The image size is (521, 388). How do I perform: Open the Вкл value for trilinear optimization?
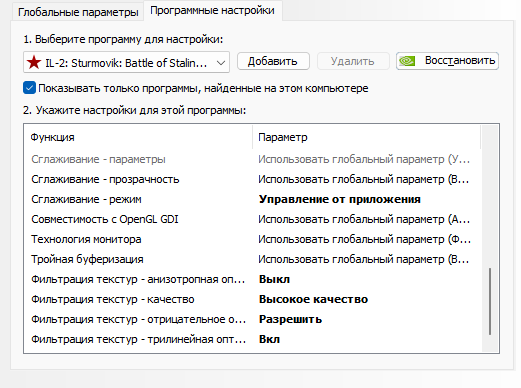tap(269, 339)
